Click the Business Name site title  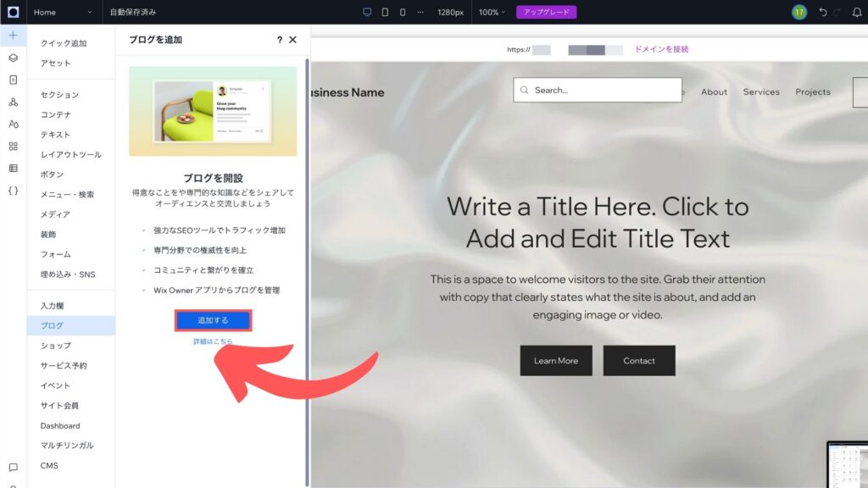pos(347,92)
